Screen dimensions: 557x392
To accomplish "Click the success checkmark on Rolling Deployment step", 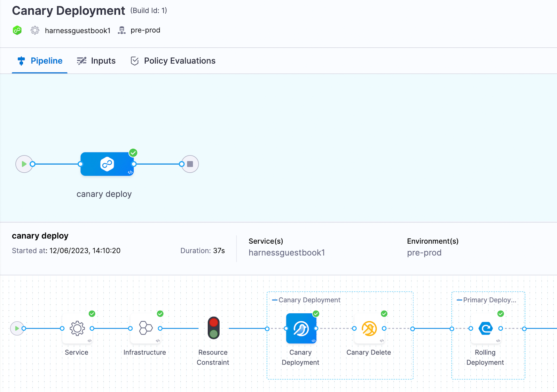I will pyautogui.click(x=501, y=314).
